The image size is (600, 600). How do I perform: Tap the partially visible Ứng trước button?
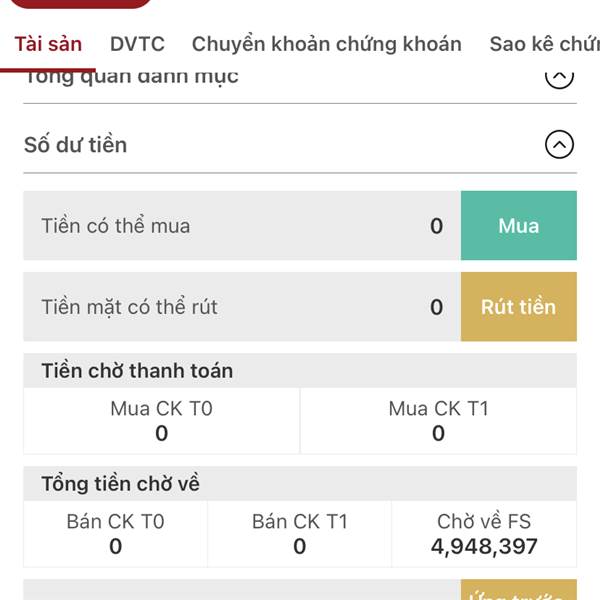click(x=518, y=590)
